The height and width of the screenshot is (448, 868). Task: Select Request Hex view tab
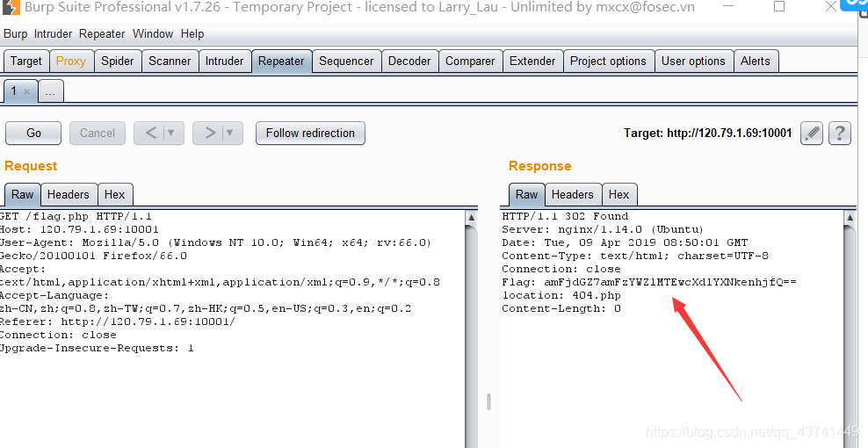click(114, 194)
